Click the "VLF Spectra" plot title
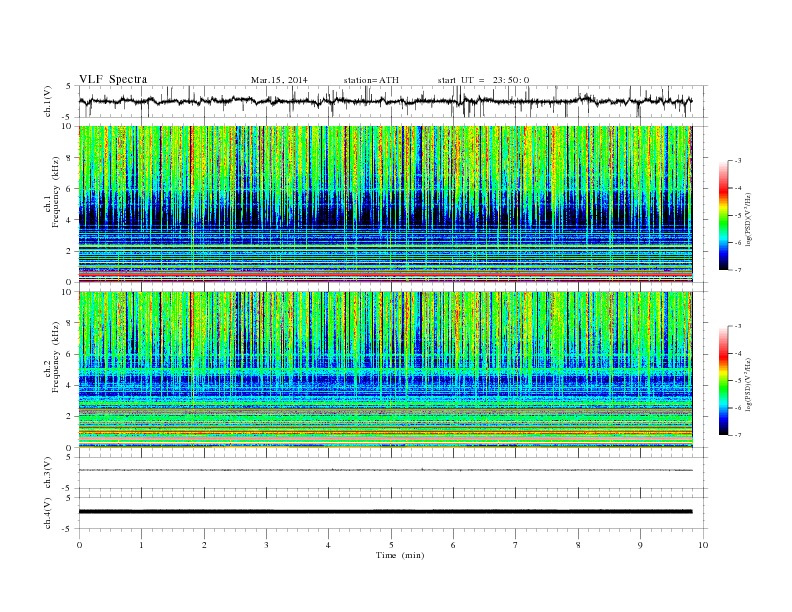 point(113,79)
